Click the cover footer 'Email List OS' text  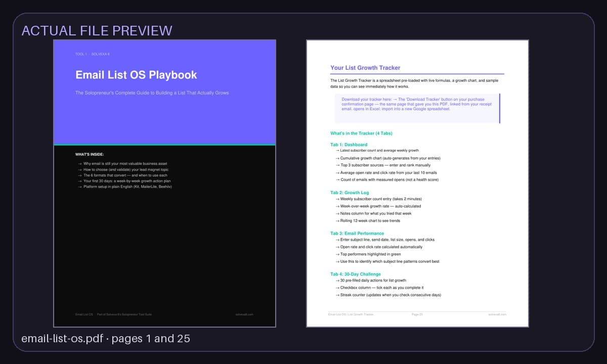(84, 314)
